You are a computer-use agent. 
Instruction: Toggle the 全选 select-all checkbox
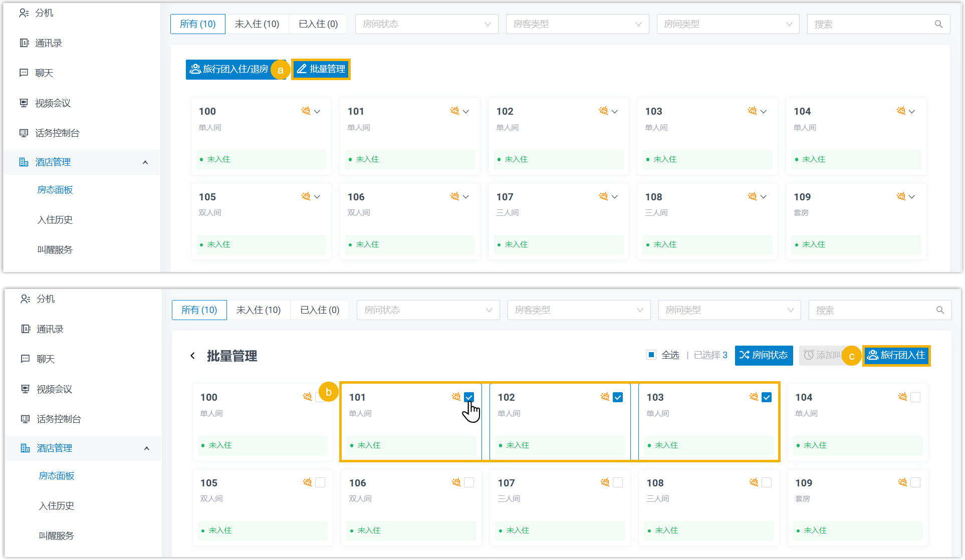(651, 355)
